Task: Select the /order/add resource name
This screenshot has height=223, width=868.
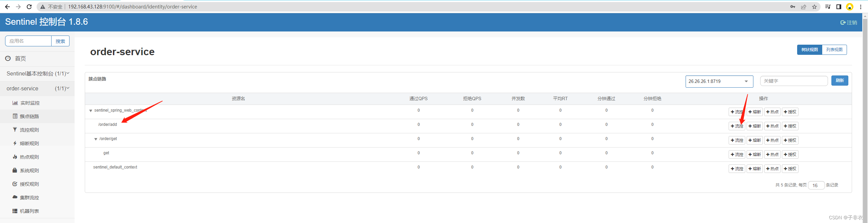Action: [x=107, y=125]
